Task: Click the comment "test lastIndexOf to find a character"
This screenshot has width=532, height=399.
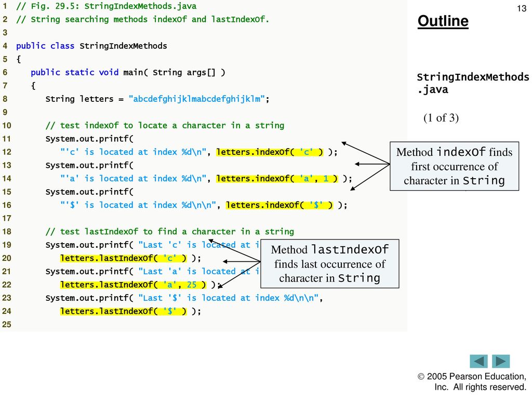Action: point(170,232)
